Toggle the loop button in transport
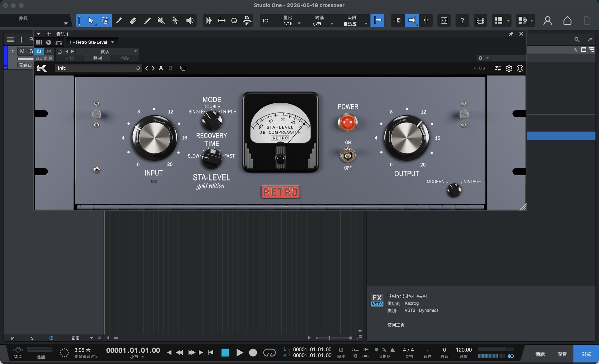This screenshot has height=364, width=599. 269,353
